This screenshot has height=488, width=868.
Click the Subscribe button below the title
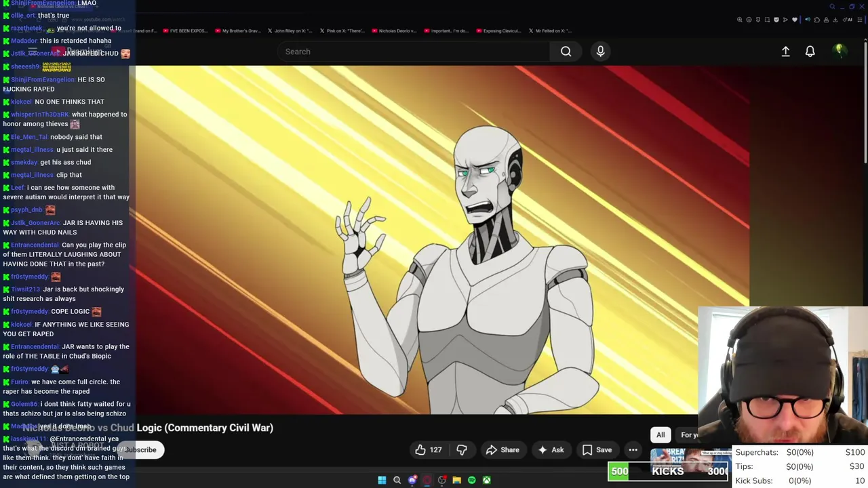click(142, 450)
